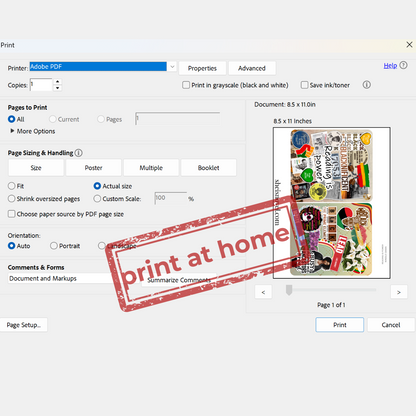The width and height of the screenshot is (416, 416).
Task: Go to the previous preview page arrow
Action: (x=263, y=292)
